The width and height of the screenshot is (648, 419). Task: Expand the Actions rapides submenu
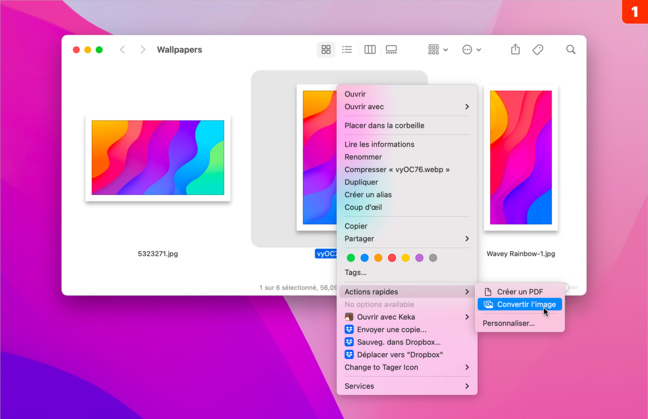[407, 292]
